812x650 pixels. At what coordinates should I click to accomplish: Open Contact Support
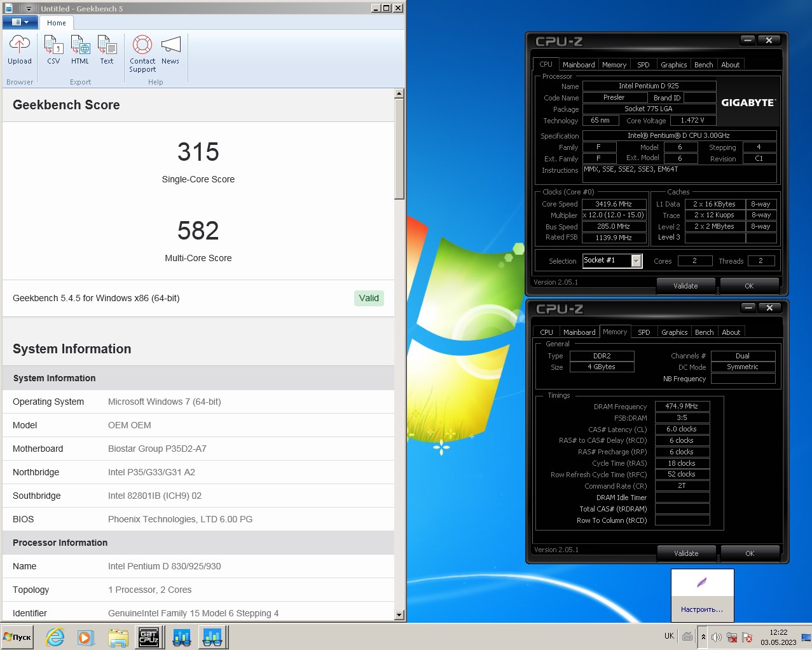[142, 54]
